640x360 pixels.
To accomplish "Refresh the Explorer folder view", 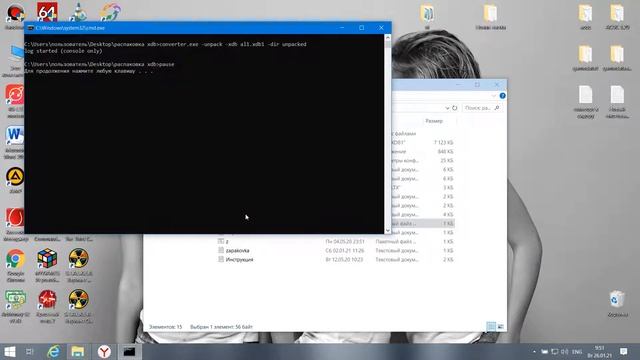I will [455, 108].
